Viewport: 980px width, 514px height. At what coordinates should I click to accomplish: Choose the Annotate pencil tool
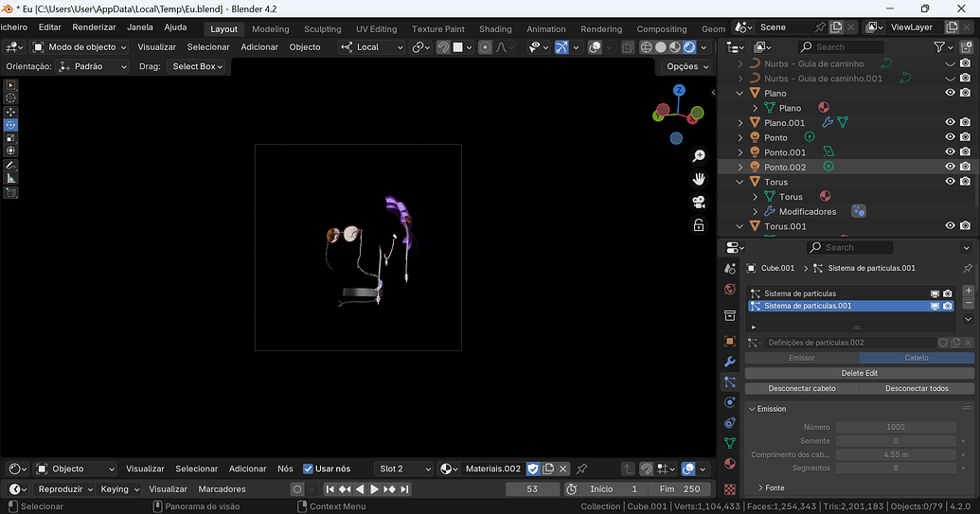click(x=10, y=166)
